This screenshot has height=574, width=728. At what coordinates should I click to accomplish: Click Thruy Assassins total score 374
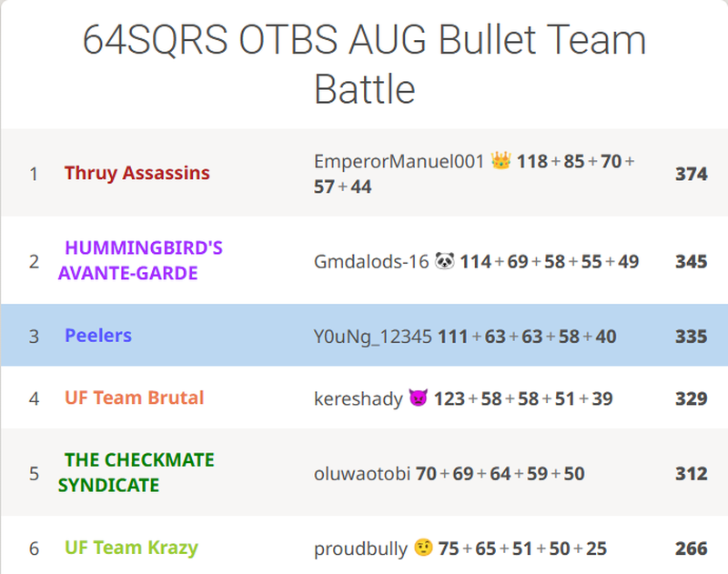click(x=691, y=174)
